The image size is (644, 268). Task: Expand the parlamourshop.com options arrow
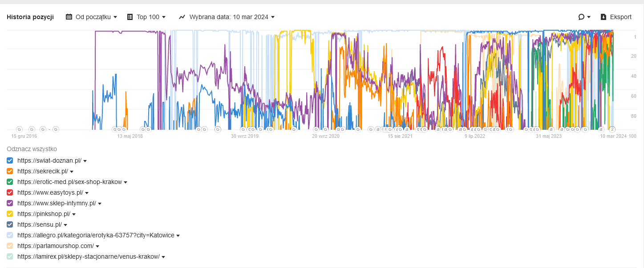(97, 246)
